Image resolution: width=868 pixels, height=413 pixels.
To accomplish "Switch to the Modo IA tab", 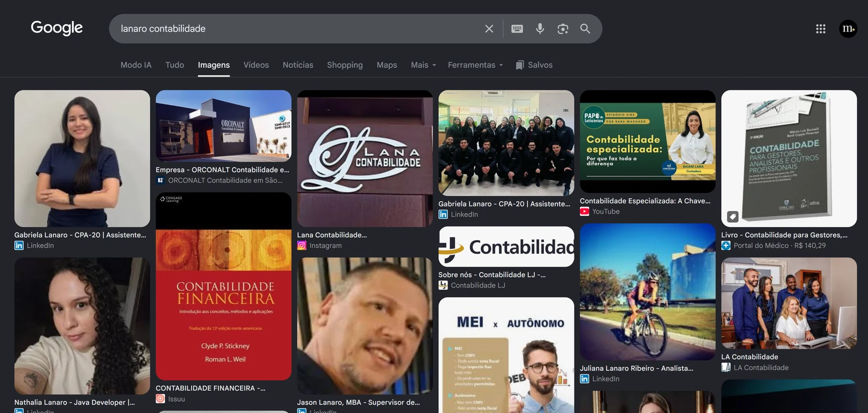I will 136,65.
